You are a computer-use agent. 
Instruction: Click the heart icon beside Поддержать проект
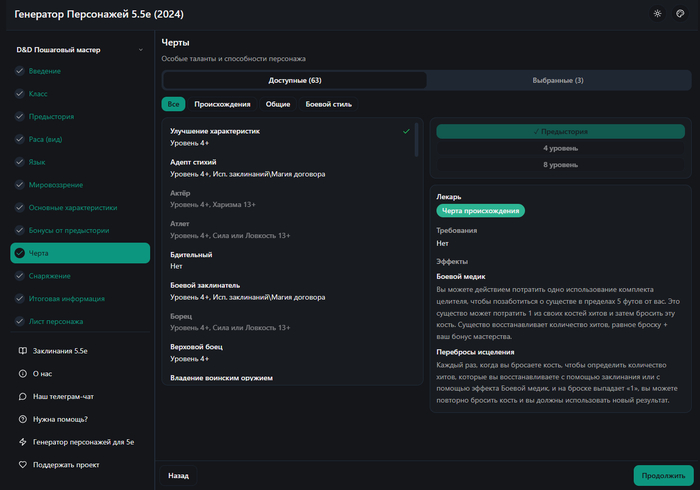[22, 465]
